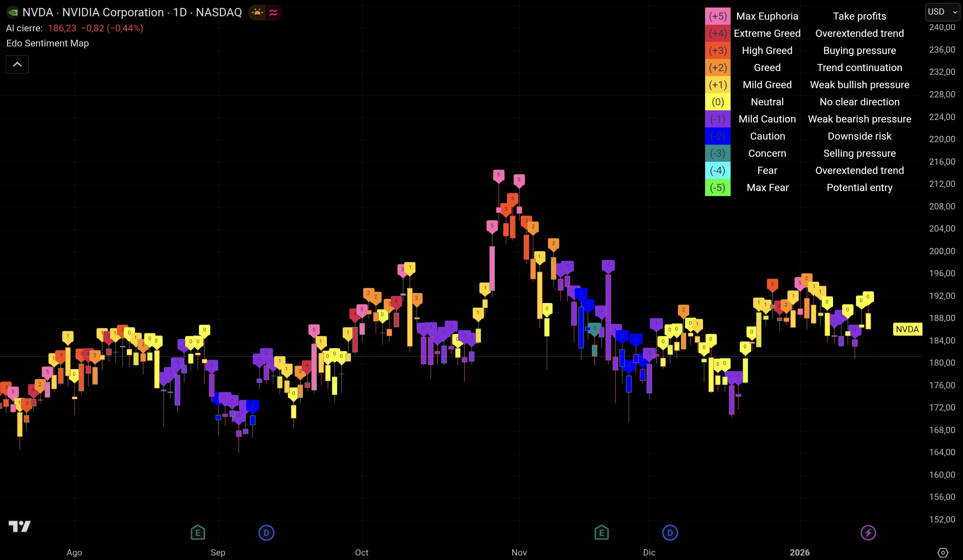Click the "Take profits" legend text
The height and width of the screenshot is (560, 963).
[859, 16]
